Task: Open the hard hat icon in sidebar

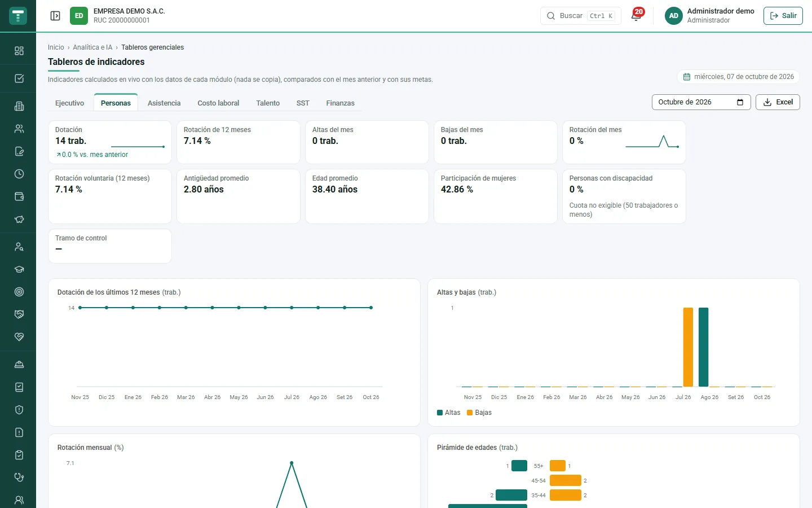Action: [x=19, y=365]
